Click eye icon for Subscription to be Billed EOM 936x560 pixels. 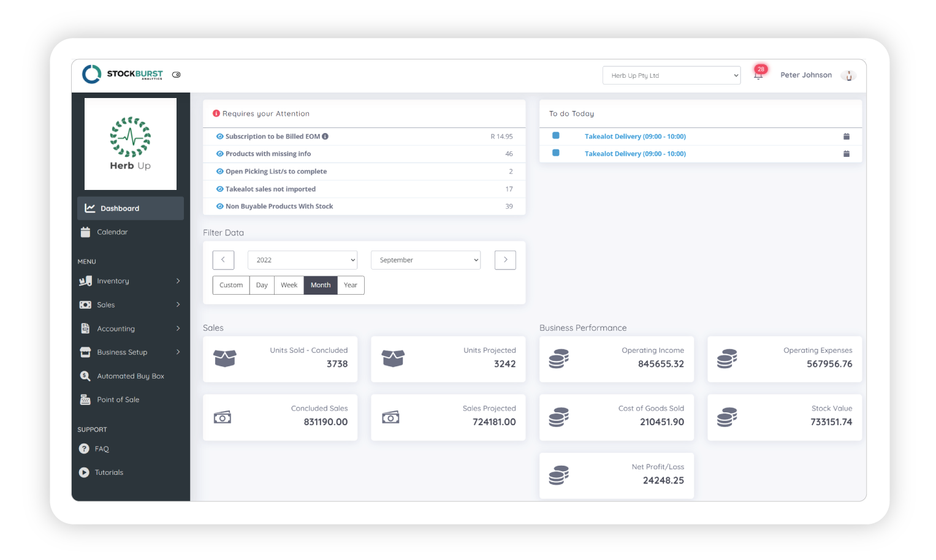(219, 137)
